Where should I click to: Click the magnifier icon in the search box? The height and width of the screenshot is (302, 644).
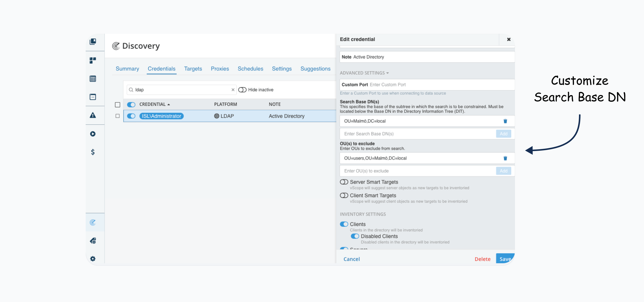pos(131,90)
